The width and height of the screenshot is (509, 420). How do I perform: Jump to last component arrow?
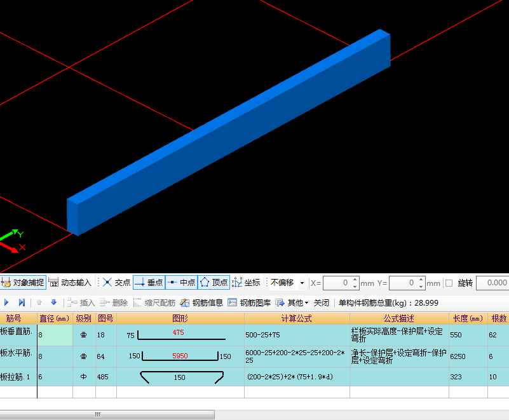[22, 302]
